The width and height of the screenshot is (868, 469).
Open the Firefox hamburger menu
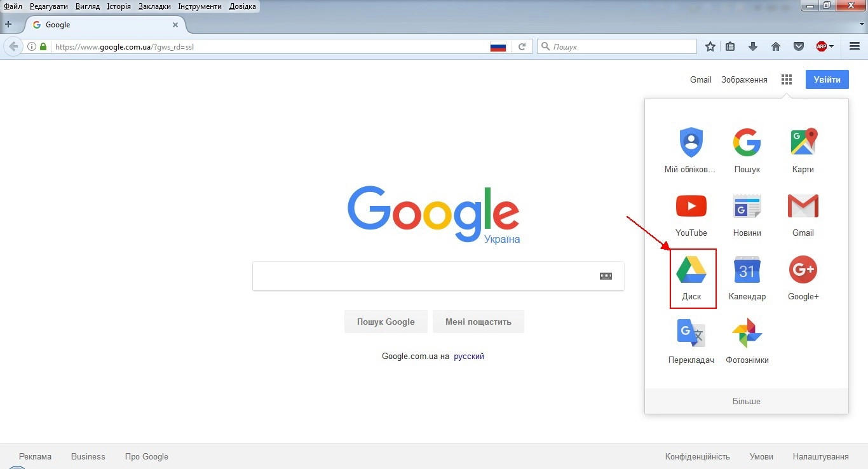pos(855,46)
